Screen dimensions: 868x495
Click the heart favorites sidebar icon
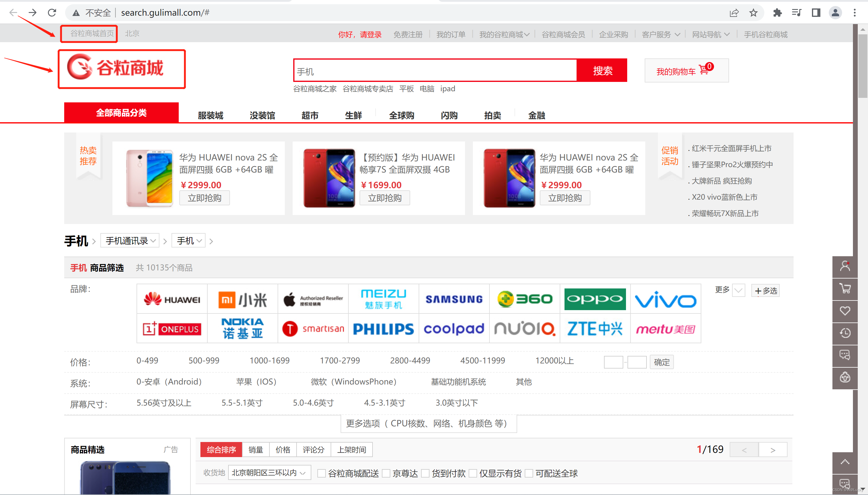coord(844,311)
